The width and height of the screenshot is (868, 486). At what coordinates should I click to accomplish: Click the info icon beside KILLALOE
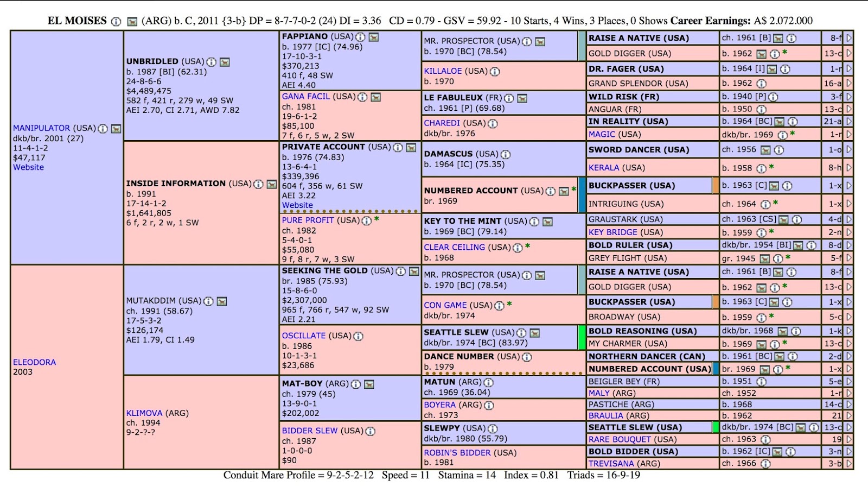(x=495, y=72)
